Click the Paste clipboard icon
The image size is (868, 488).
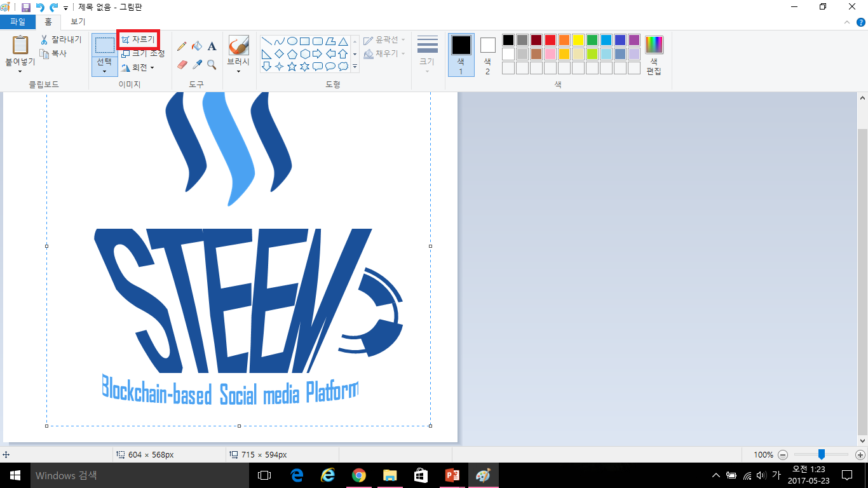[x=20, y=46]
